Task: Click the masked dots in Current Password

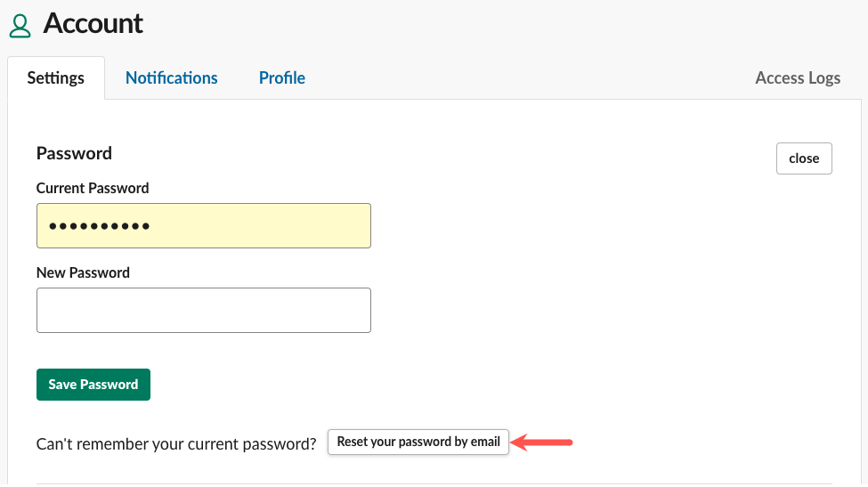Action: (99, 227)
